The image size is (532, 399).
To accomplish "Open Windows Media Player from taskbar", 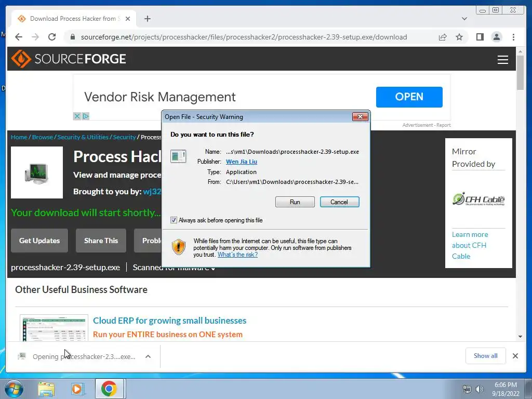I will point(77,389).
